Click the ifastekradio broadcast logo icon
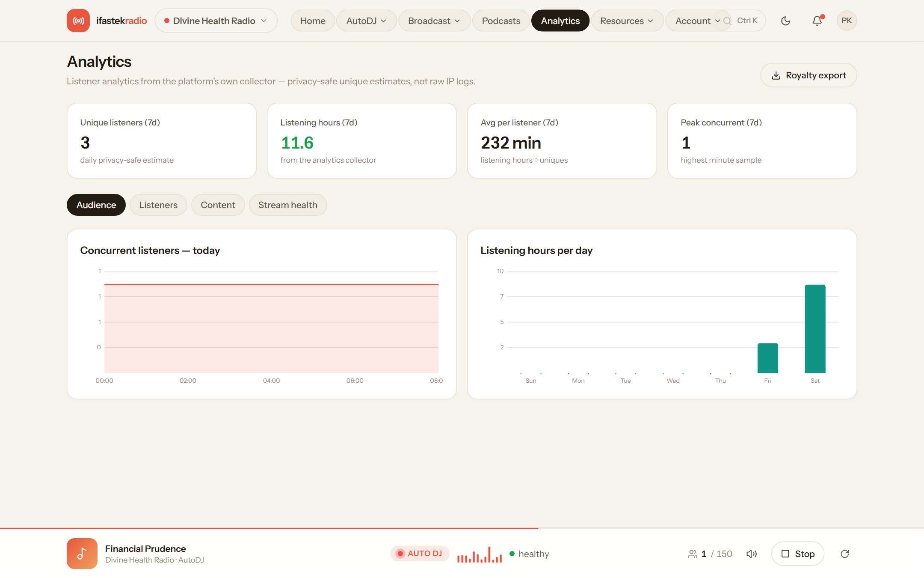Viewport: 924px width, 578px height. point(78,21)
